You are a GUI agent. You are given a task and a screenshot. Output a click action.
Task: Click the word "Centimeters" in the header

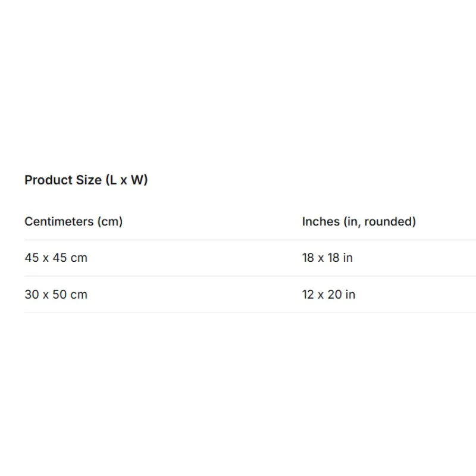click(x=58, y=222)
